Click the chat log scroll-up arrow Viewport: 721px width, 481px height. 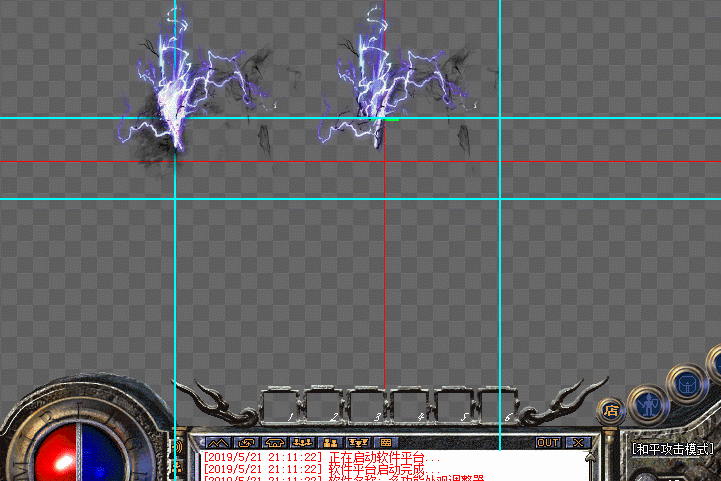(x=591, y=457)
